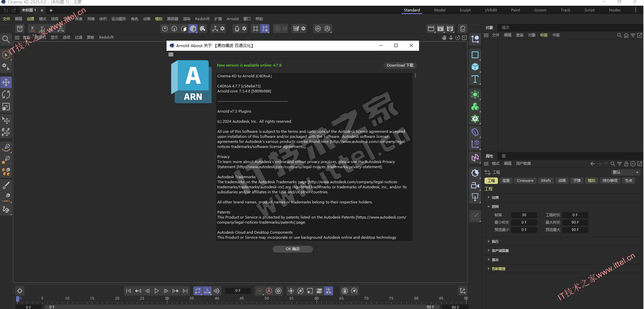Viewport: 644px width, 309px height.
Task: Click the current frame field 0 F
Action: (238, 291)
